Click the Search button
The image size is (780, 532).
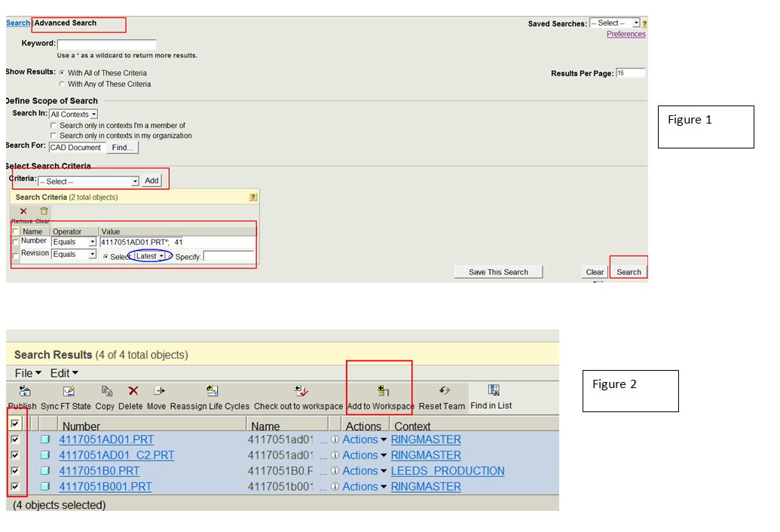pos(629,272)
